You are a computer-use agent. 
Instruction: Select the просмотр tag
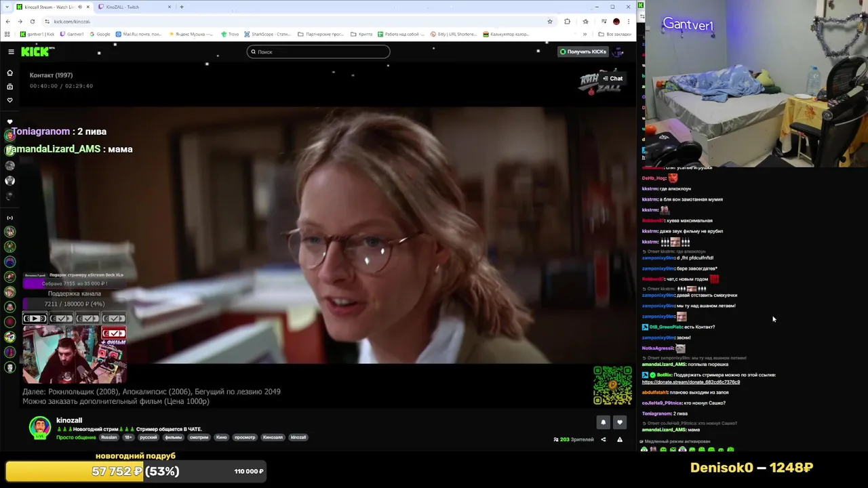tap(245, 437)
